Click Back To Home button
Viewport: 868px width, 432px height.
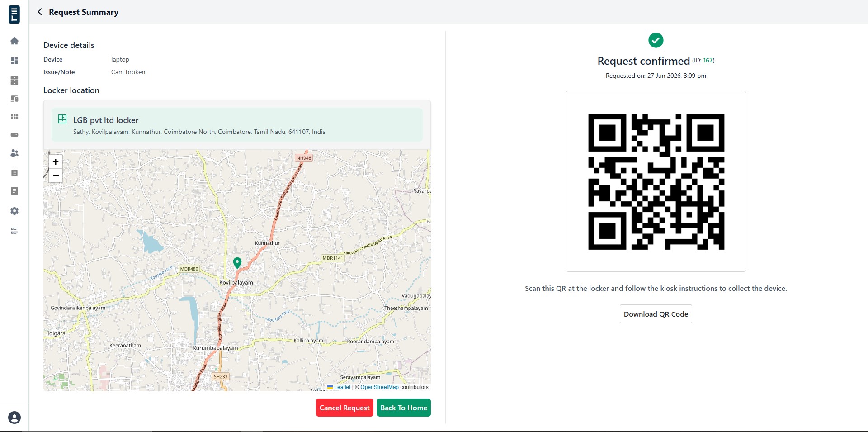click(x=404, y=408)
